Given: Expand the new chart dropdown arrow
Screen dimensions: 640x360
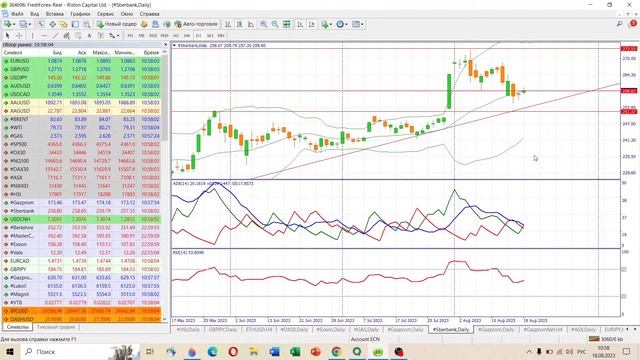Looking at the screenshot, I should point(14,24).
